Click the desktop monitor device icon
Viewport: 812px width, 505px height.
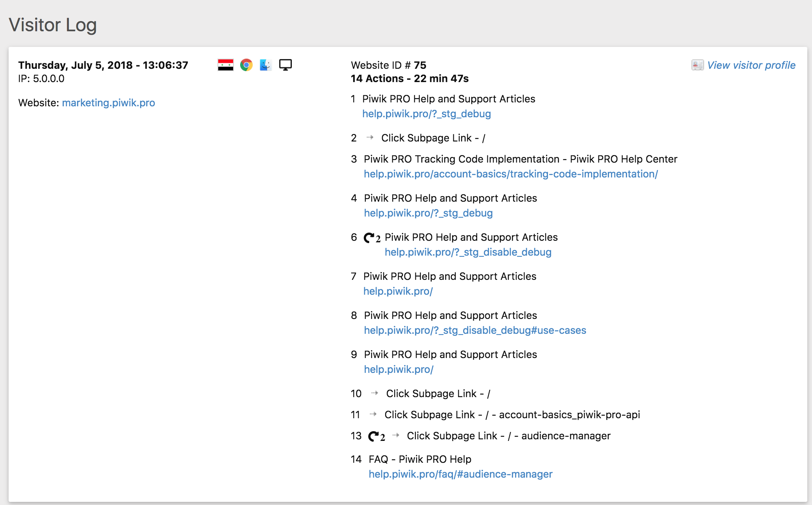tap(286, 65)
